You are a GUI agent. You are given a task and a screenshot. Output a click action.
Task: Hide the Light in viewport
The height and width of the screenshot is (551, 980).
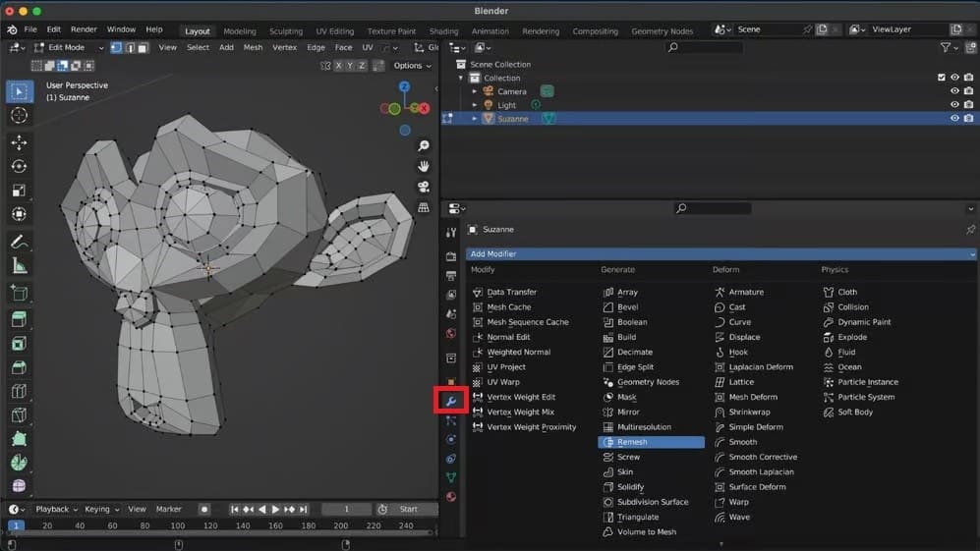click(x=954, y=105)
